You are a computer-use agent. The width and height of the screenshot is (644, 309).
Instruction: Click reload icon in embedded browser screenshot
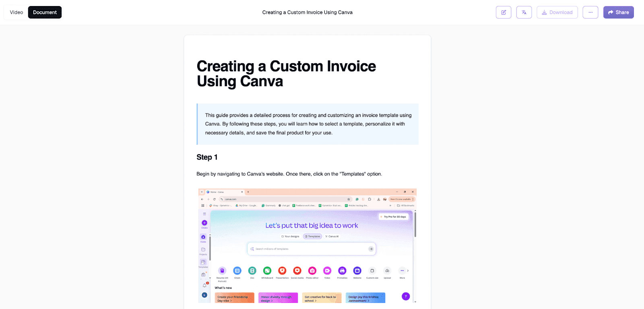[x=214, y=199]
